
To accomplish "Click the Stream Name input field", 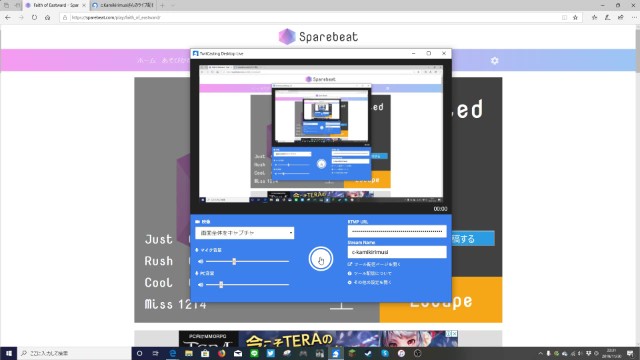I will pos(397,252).
